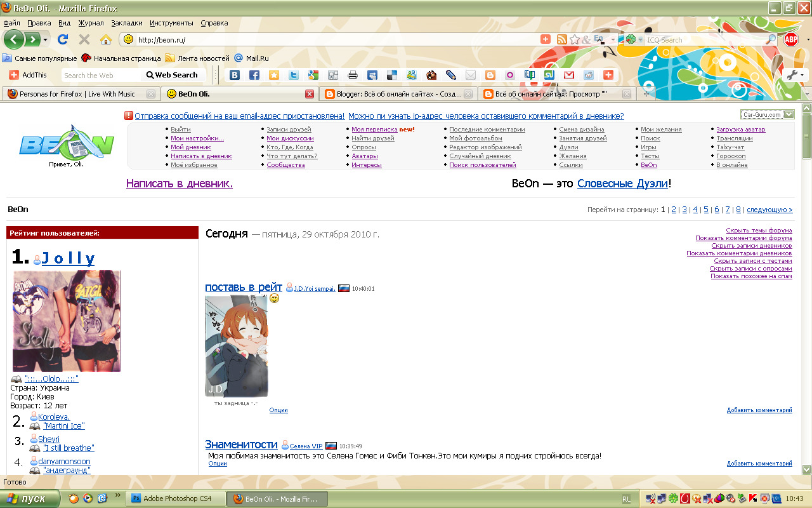Open the Закладки menu
The width and height of the screenshot is (812, 508).
pos(127,23)
